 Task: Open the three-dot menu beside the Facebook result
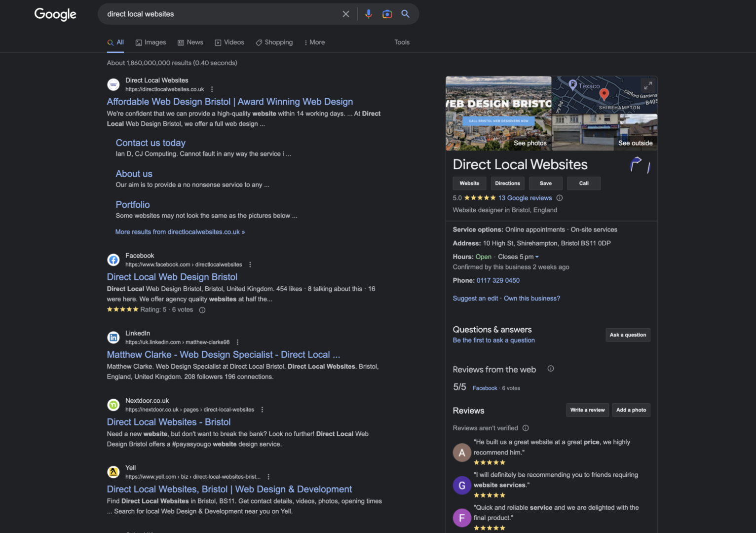pos(250,265)
